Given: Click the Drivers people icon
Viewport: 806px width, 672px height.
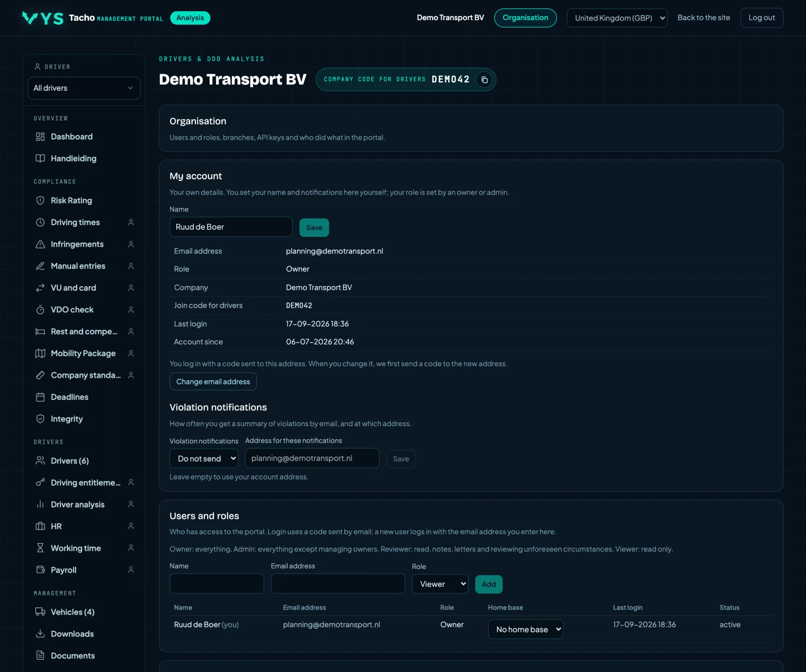Looking at the screenshot, I should click(x=40, y=460).
